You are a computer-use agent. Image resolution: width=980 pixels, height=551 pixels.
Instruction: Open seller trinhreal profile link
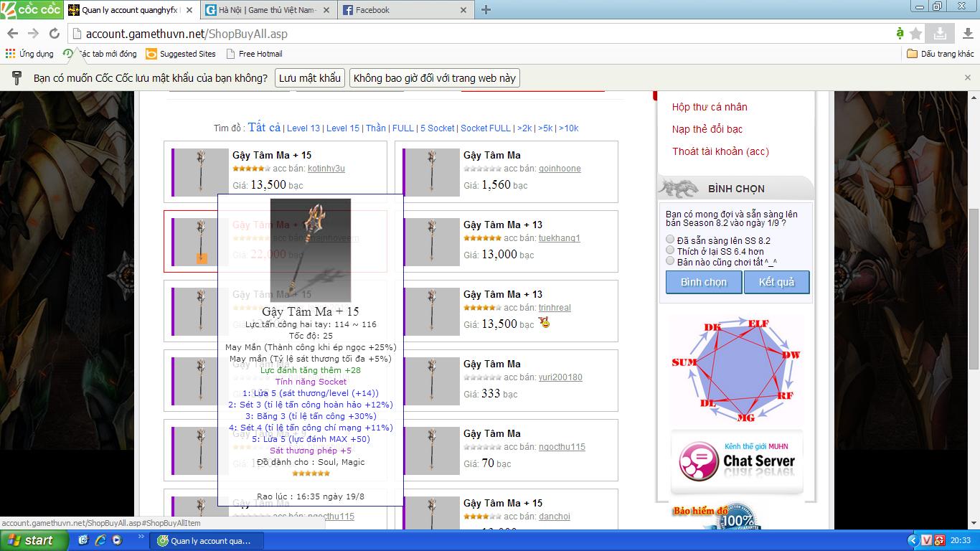tap(555, 308)
